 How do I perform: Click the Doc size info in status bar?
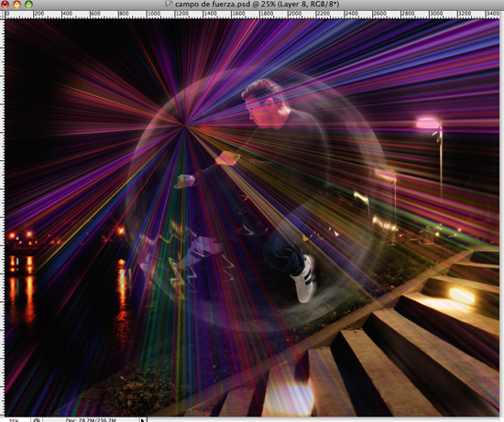point(91,420)
